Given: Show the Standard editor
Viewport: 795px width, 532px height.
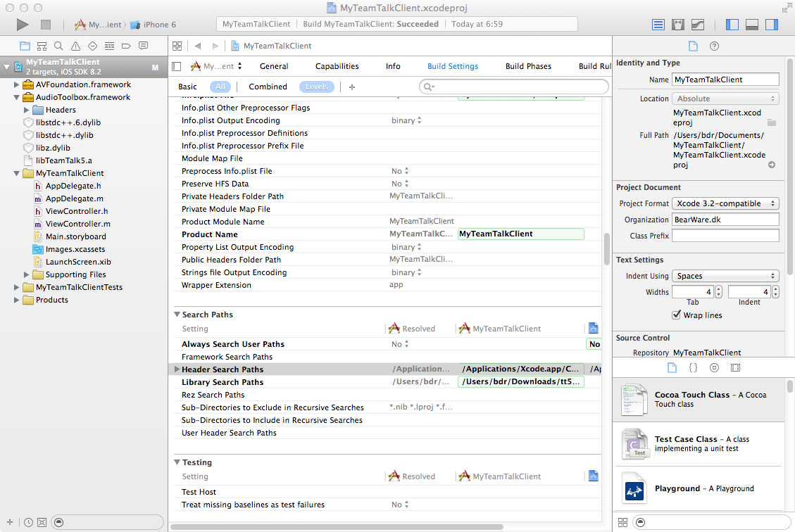Looking at the screenshot, I should pyautogui.click(x=658, y=25).
